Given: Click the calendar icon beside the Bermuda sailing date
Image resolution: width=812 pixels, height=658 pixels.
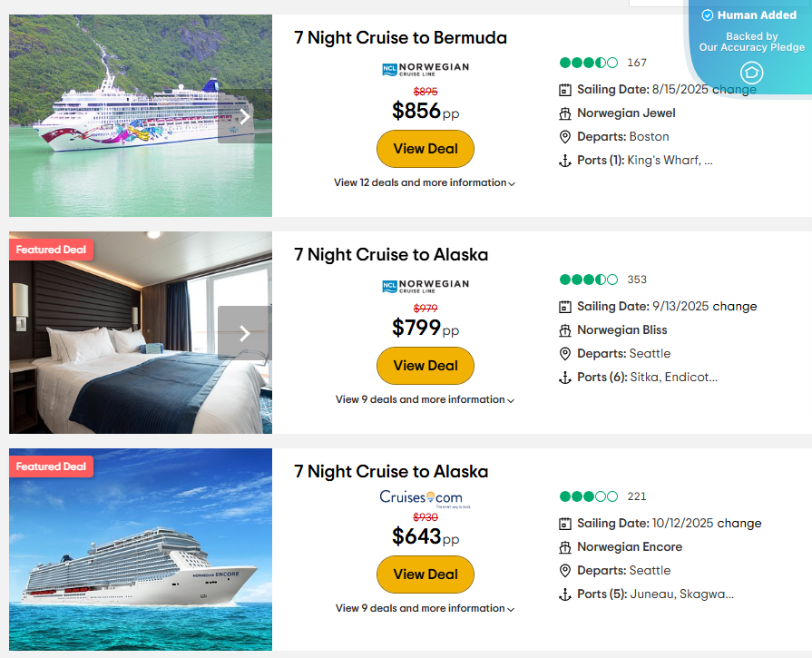Looking at the screenshot, I should pyautogui.click(x=566, y=90).
